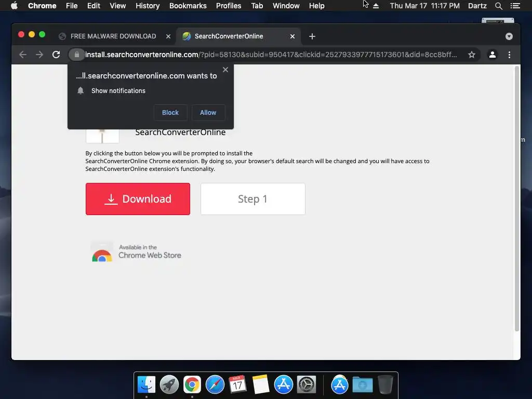Screen dimensions: 532x399
Task: Dismiss the notification permission popup
Action: tap(225, 70)
